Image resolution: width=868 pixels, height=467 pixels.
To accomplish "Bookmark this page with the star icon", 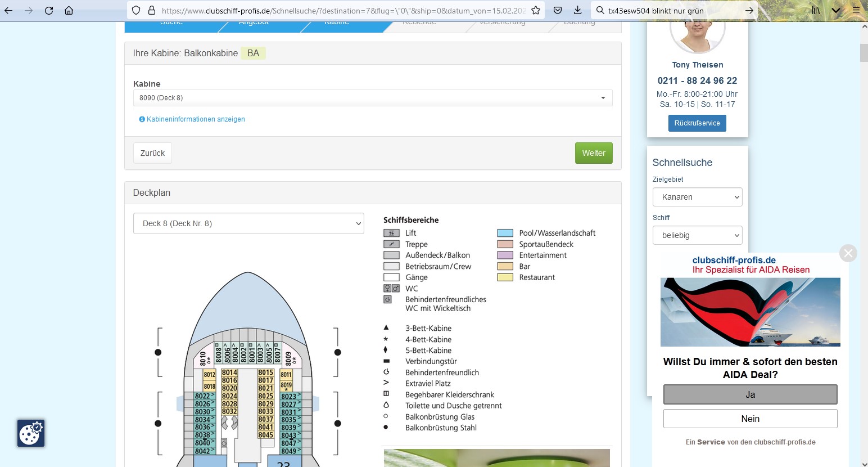I will click(536, 11).
